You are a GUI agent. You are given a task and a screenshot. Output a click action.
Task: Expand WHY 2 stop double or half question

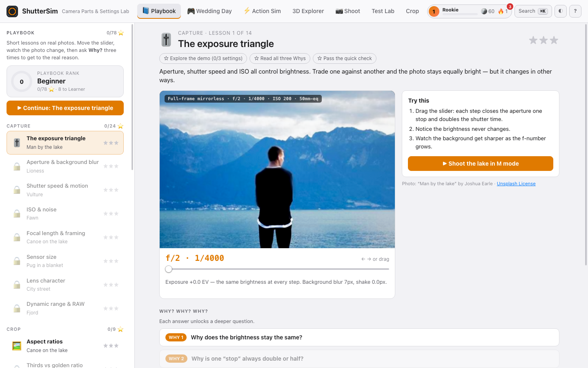coord(359,359)
